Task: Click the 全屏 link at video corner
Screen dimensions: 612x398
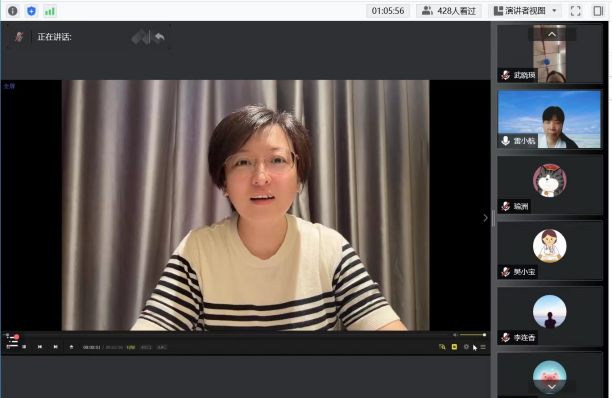Action: (x=9, y=86)
